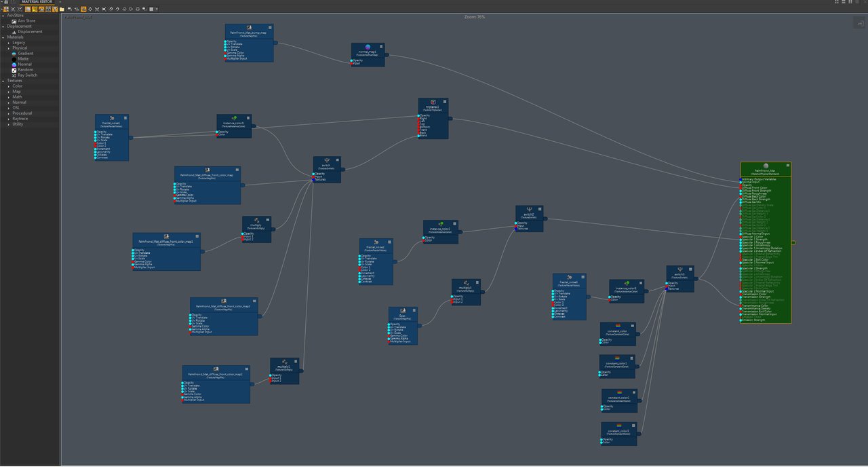Select the Displacement node item

pos(30,32)
